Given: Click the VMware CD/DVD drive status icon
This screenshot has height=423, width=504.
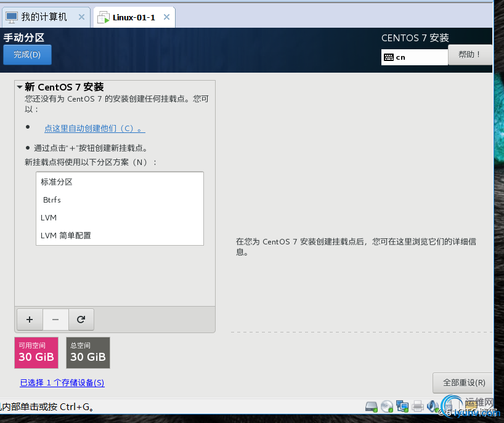Looking at the screenshot, I should click(387, 406).
